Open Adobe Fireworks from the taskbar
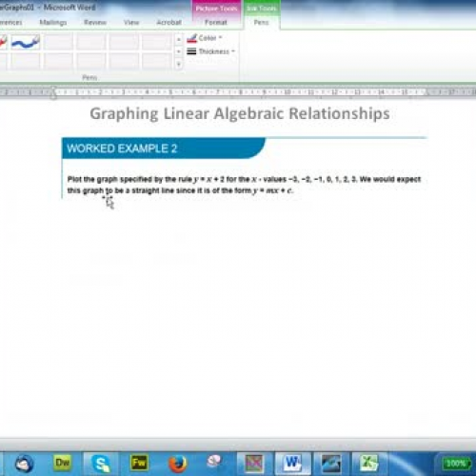Screen dimensions: 476x476 [139, 463]
